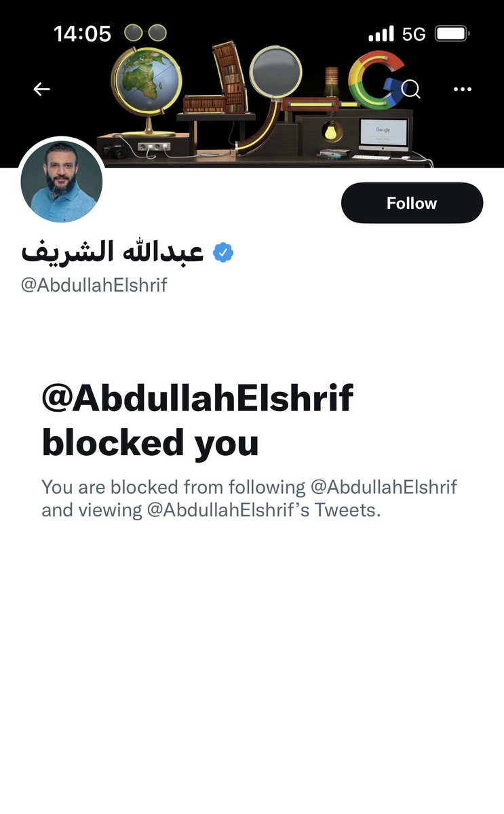504x814 pixels.
Task: Tap the "@AbdullahElshrif blocked you" heading
Action: [x=197, y=420]
